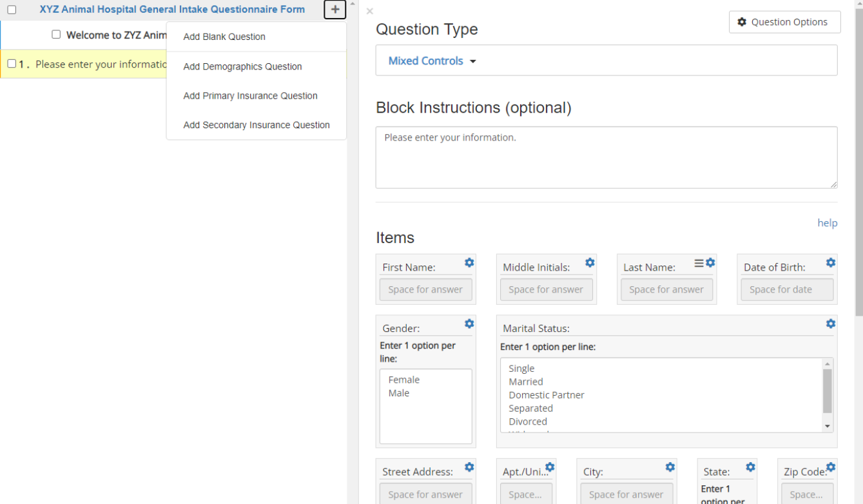The height and width of the screenshot is (504, 863).
Task: Open gear settings for City item
Action: 670,467
